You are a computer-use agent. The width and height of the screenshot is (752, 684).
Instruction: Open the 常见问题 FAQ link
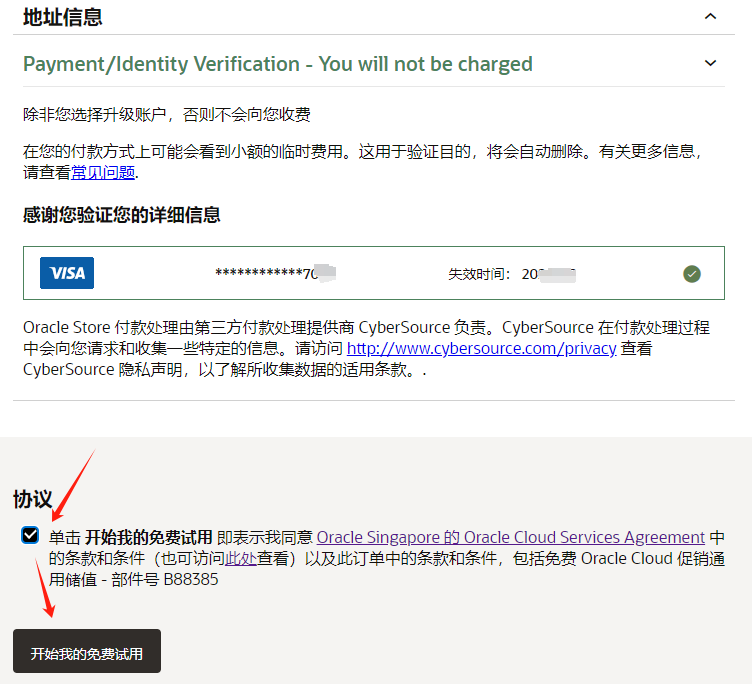pos(103,173)
